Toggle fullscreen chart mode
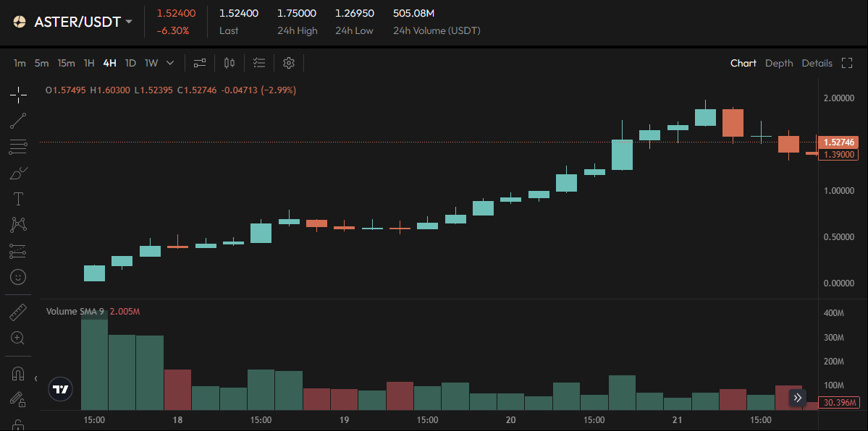 tap(847, 63)
